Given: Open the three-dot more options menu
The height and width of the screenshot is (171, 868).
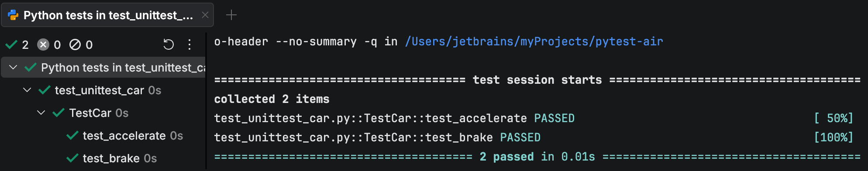Looking at the screenshot, I should (x=189, y=44).
